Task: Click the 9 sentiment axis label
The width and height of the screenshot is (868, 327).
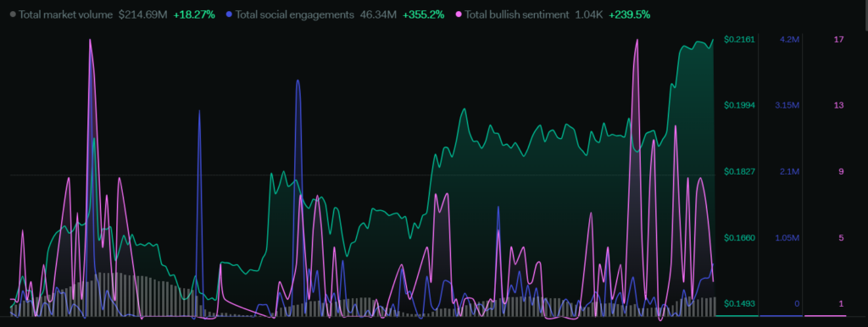Action: [842, 171]
